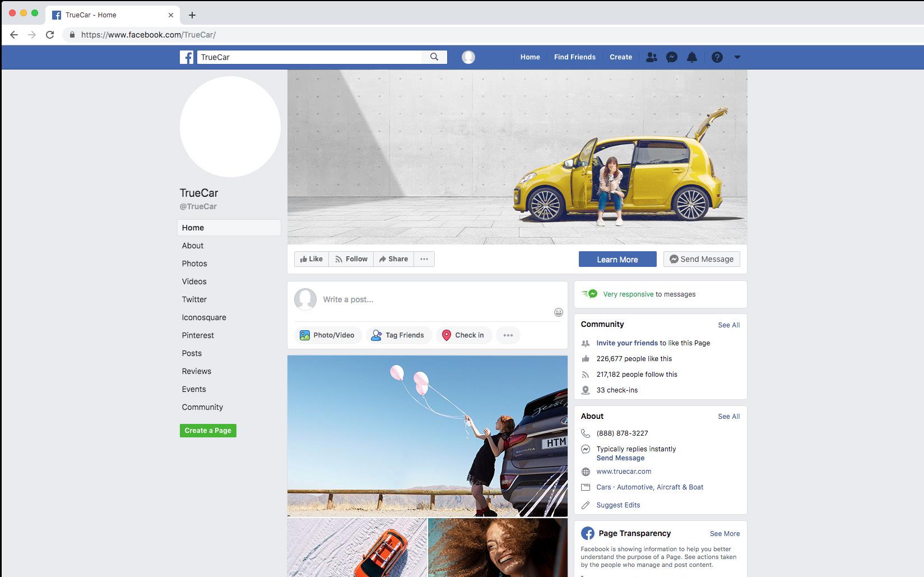Open Pinterest in the page sidebar
This screenshot has height=577, width=924.
(x=198, y=335)
